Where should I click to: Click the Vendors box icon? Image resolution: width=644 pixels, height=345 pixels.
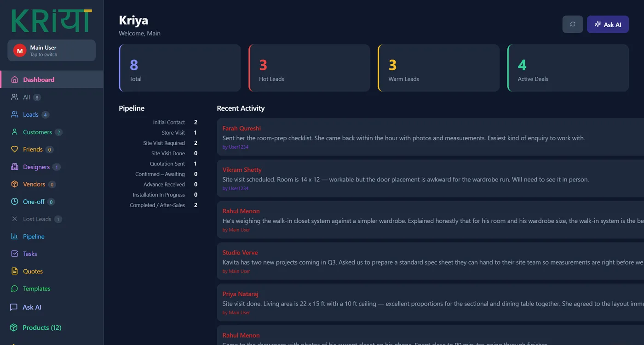click(14, 184)
